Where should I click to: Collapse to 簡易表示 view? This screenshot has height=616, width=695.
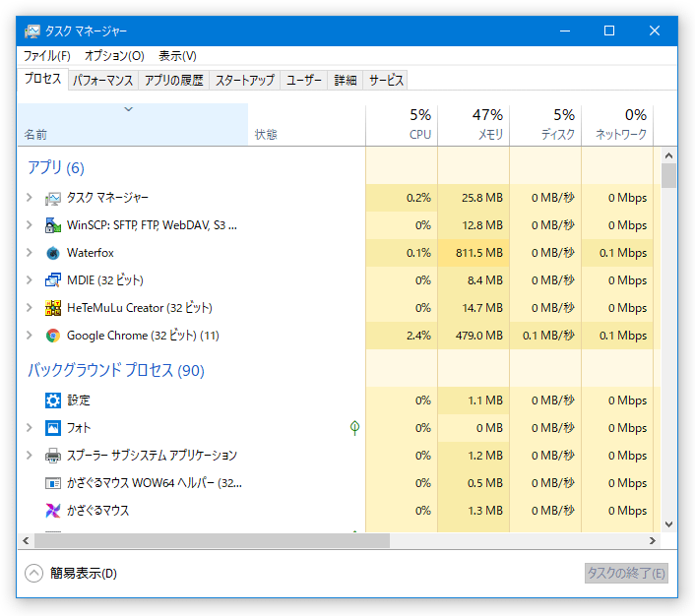coord(71,573)
